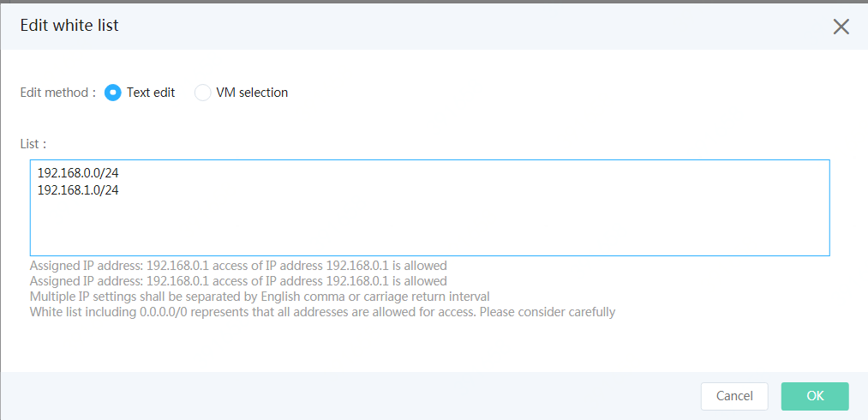Confirm changes with the OK button

point(815,396)
